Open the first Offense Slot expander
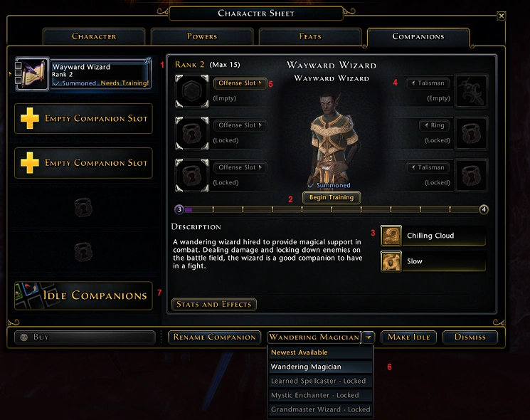 (240, 83)
